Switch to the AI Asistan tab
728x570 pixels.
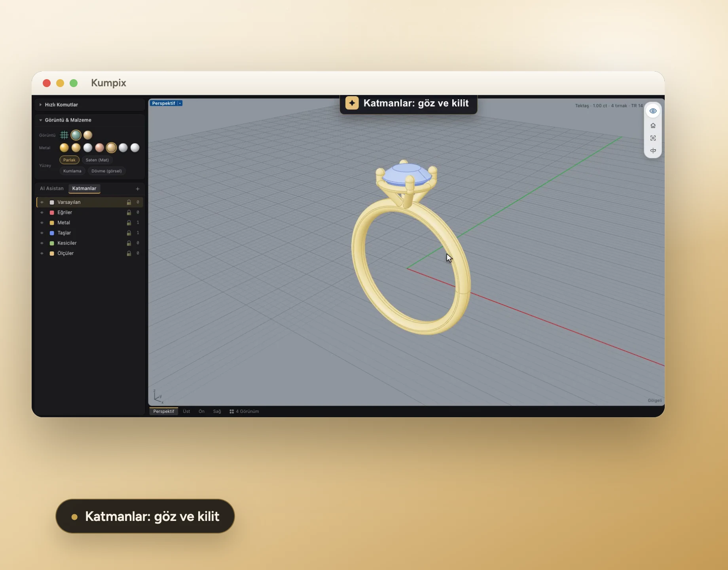click(x=52, y=188)
